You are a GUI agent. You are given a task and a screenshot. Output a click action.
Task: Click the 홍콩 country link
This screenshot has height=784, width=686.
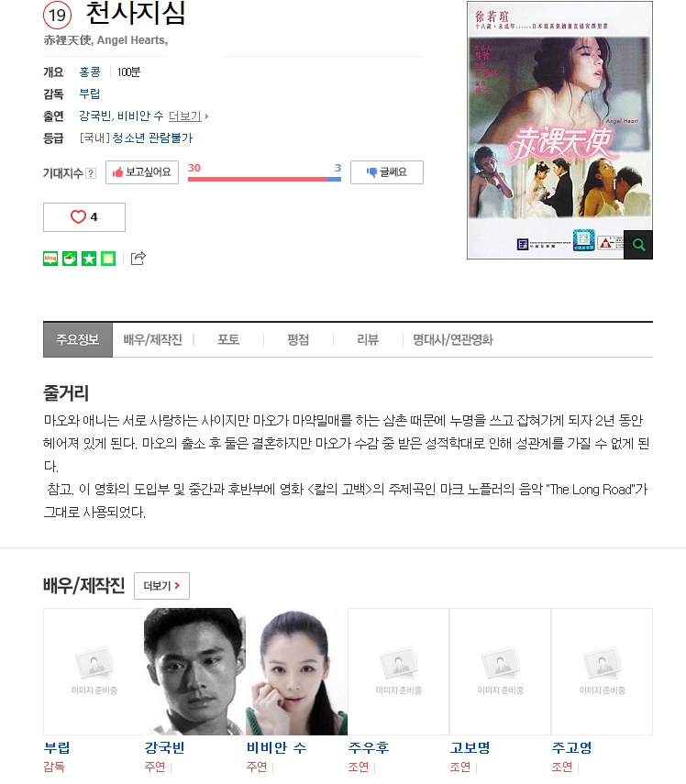90,72
